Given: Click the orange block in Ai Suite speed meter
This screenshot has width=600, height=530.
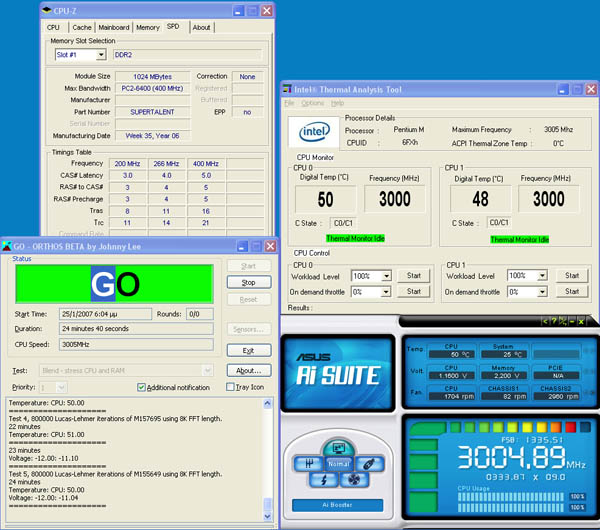Looking at the screenshot, I should pos(556,427).
